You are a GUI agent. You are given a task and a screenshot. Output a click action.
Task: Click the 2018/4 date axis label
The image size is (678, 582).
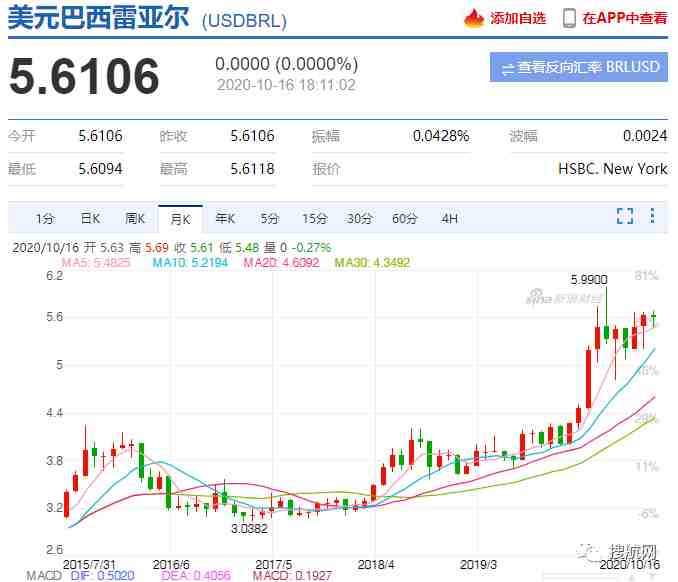376,564
